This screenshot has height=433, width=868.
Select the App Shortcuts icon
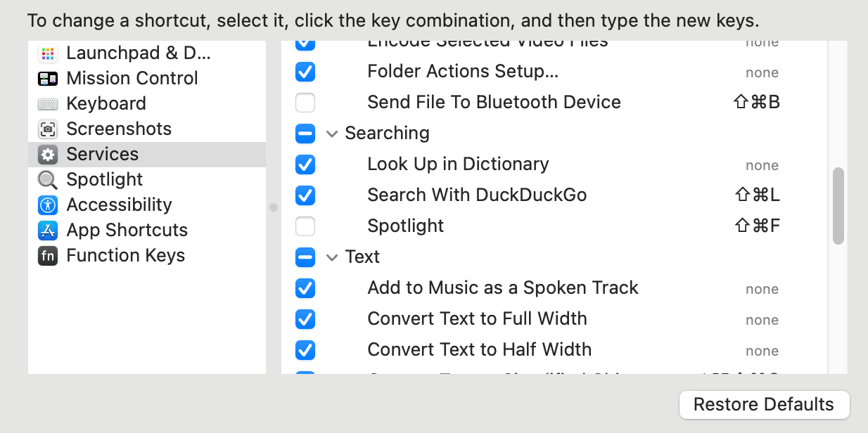(x=48, y=231)
